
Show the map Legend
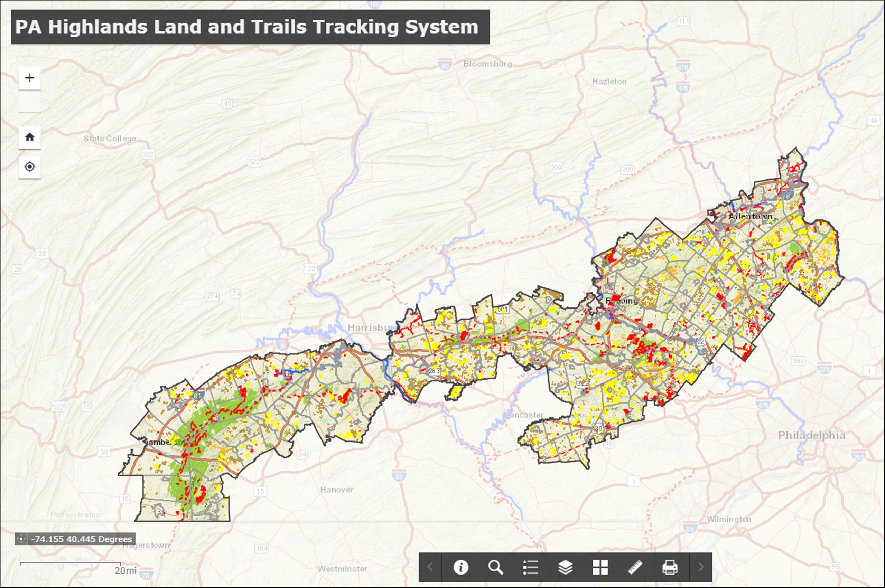click(x=531, y=567)
